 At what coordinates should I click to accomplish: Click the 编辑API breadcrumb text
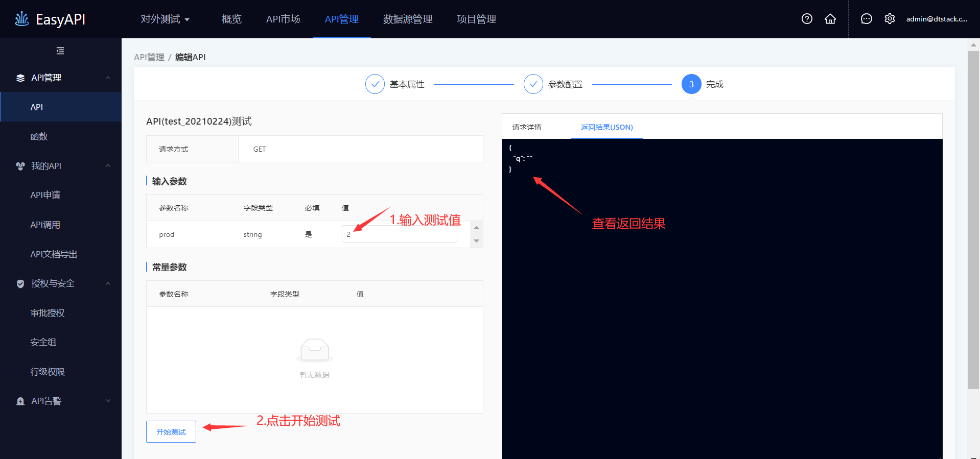coord(191,57)
